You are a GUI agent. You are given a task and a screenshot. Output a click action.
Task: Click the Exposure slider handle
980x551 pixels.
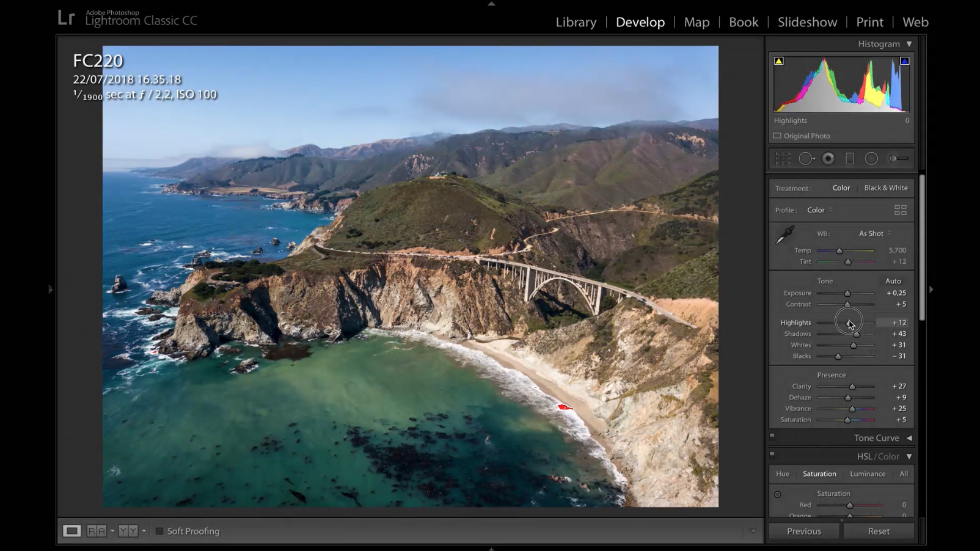[847, 294]
